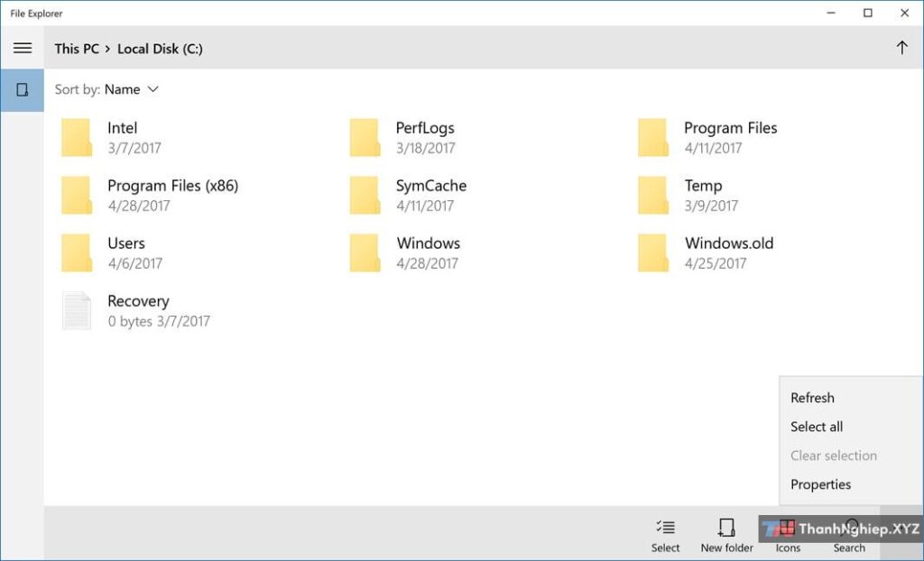Click the greyed Clear selection menu entry
Screen dimensions: 924x561
(833, 455)
